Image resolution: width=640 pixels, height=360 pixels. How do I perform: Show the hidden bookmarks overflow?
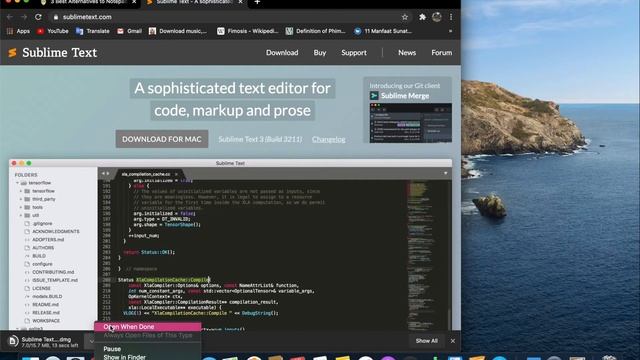pyautogui.click(x=451, y=31)
